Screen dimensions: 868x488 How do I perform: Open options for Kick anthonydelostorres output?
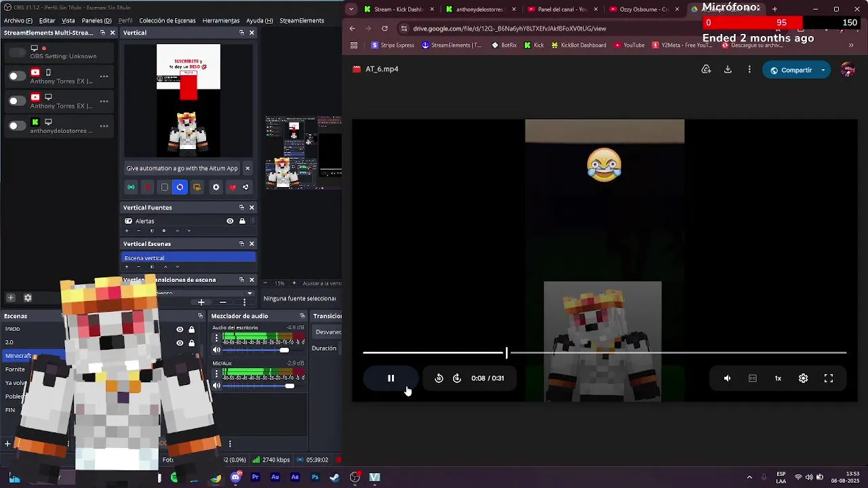[x=104, y=125]
